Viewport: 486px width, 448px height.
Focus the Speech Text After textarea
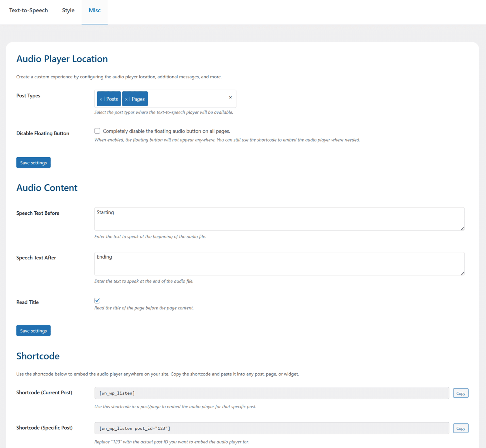279,264
